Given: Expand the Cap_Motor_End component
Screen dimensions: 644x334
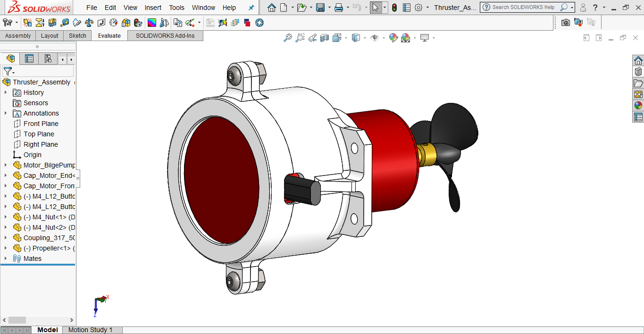Looking at the screenshot, I should [6, 175].
